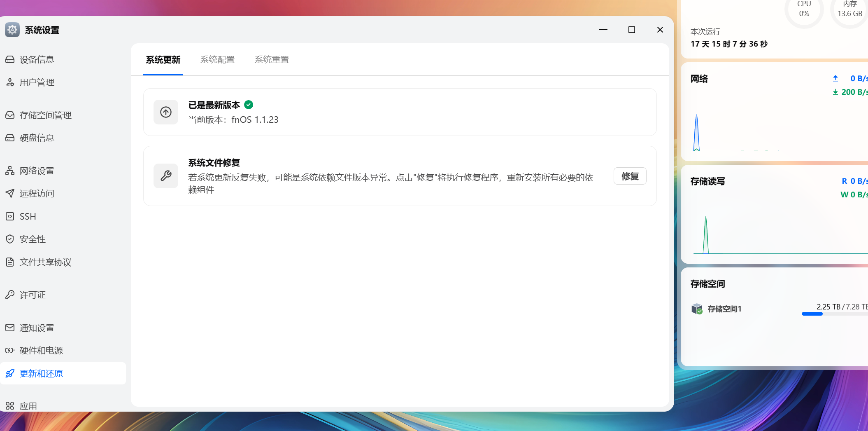Open the 系统重置 tab
This screenshot has height=431, width=868.
[x=272, y=60]
